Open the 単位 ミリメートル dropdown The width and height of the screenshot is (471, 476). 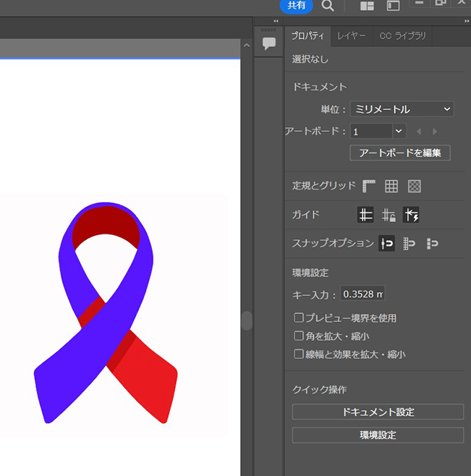click(x=402, y=109)
